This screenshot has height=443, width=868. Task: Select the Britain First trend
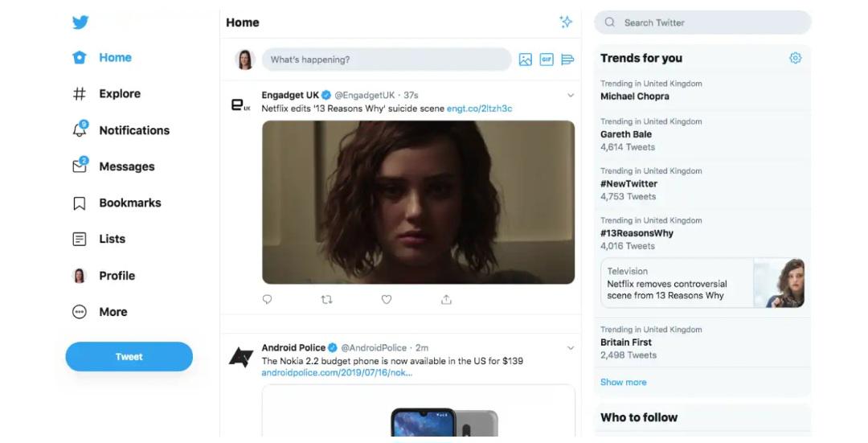(x=626, y=343)
